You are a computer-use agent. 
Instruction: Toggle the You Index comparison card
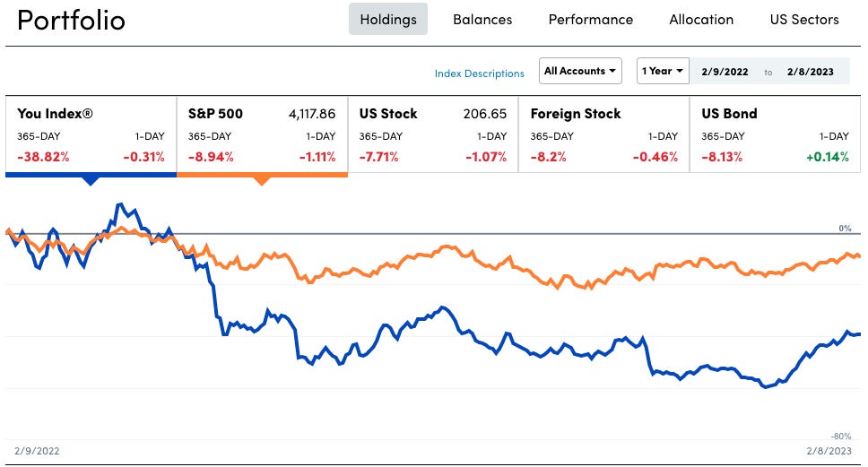point(91,134)
